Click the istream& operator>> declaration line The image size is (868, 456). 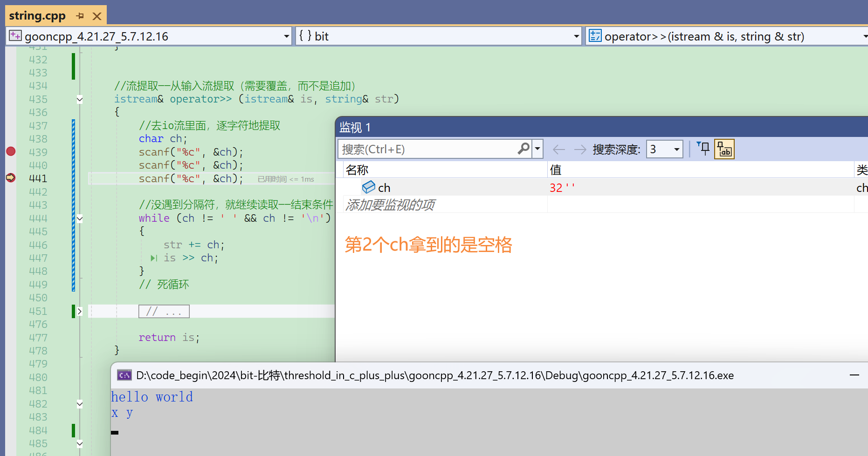tap(257, 99)
